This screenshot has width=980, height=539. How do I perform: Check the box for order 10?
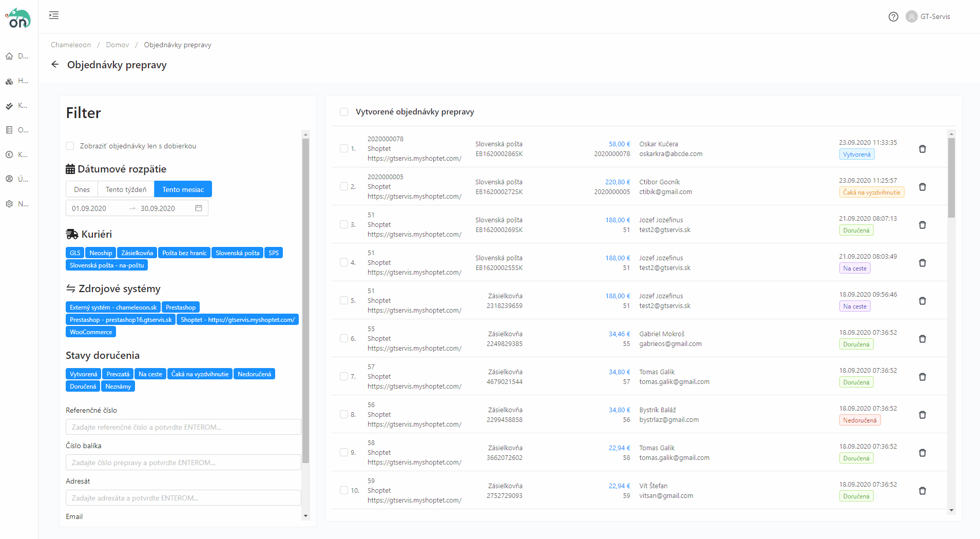344,490
